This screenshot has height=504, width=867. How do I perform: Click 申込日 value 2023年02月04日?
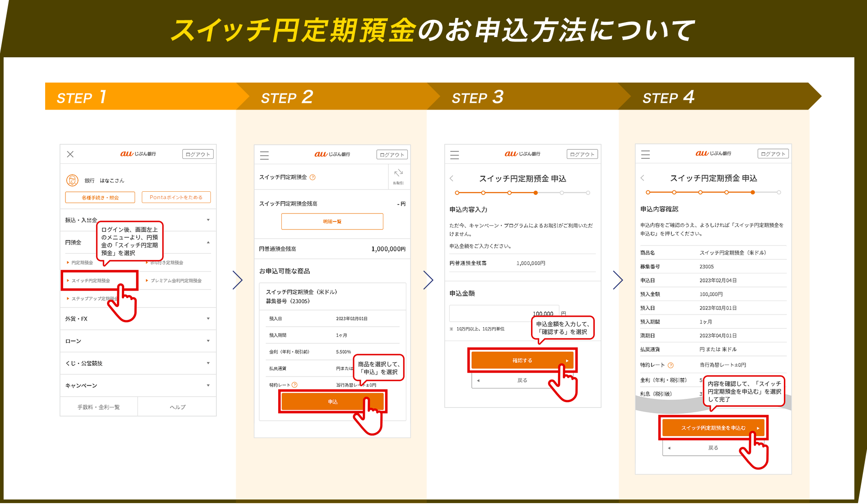pos(718,281)
